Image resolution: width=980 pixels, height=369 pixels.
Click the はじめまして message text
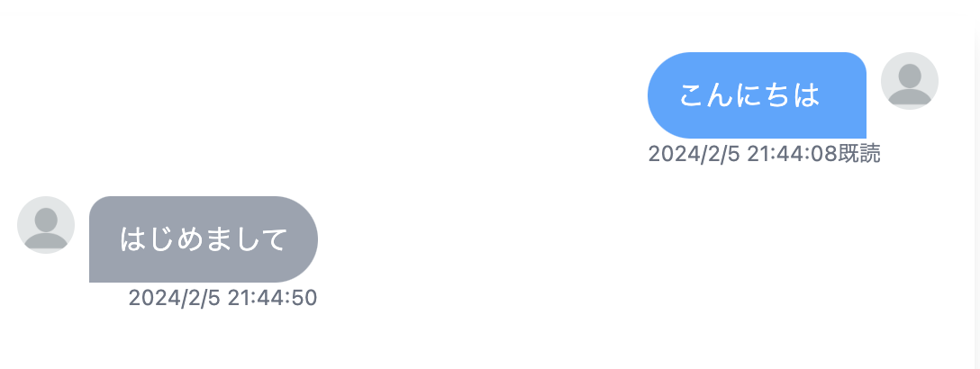click(204, 240)
